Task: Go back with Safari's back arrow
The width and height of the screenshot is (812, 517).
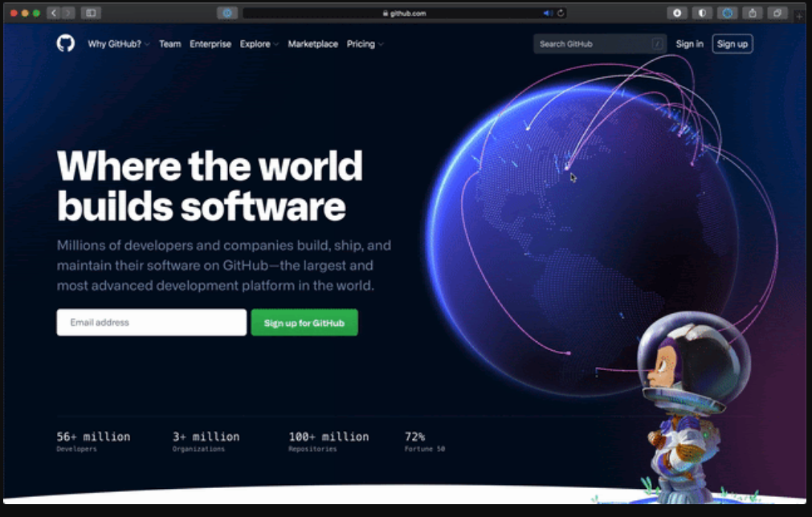Action: tap(54, 13)
